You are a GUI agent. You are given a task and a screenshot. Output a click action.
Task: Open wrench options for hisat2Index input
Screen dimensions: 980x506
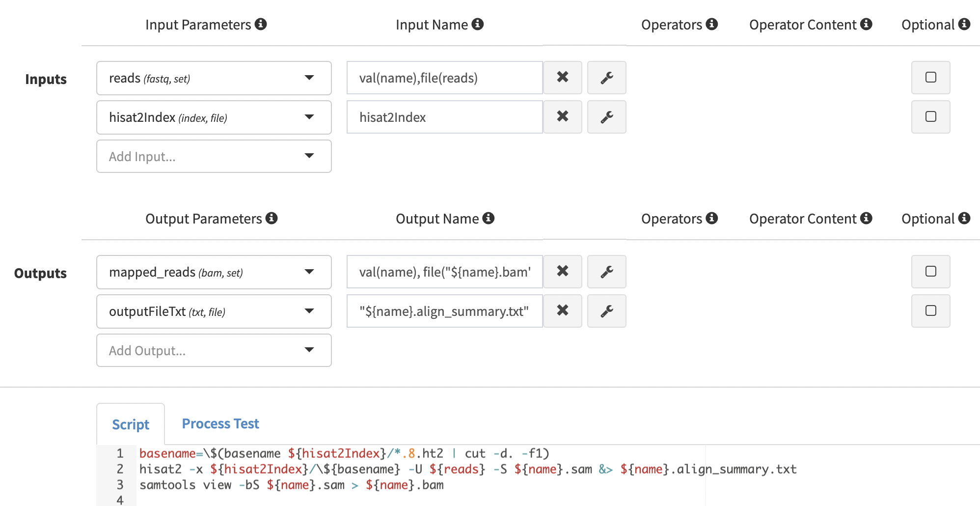pos(607,117)
